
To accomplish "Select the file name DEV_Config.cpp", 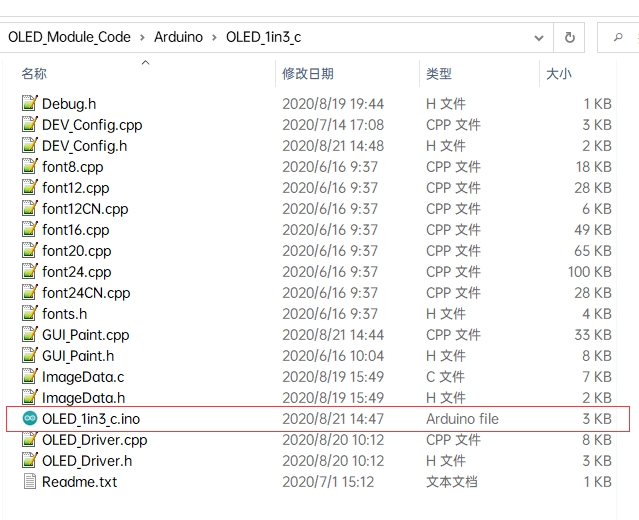I will point(92,125).
